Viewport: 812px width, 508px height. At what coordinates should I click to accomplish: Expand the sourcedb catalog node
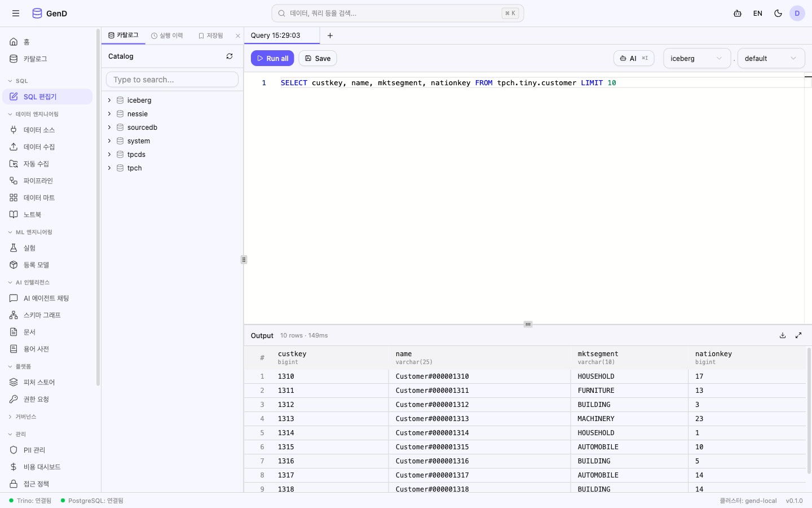pos(109,128)
